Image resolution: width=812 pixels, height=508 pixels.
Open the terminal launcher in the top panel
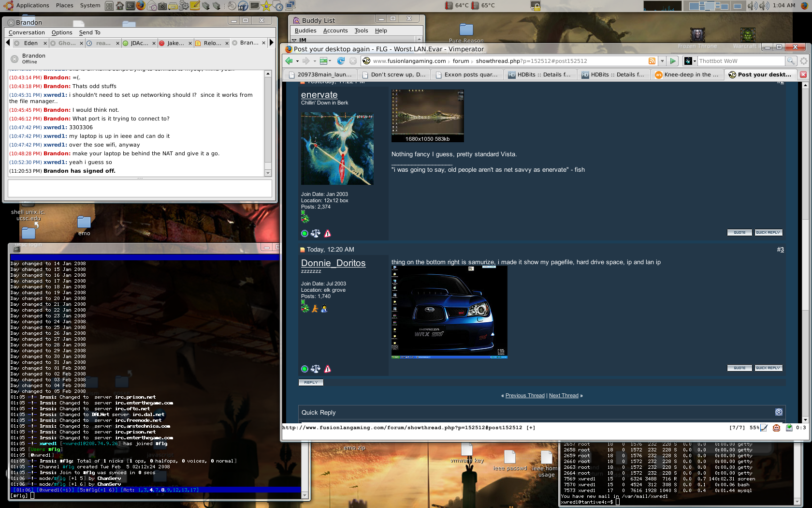click(x=130, y=6)
